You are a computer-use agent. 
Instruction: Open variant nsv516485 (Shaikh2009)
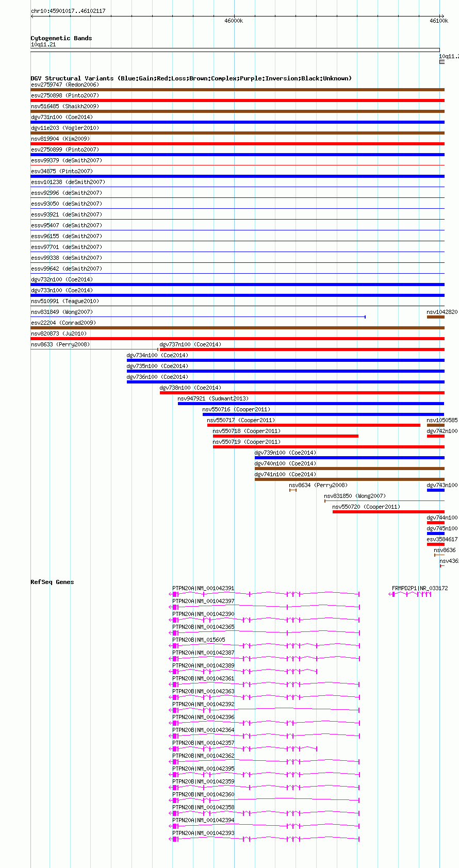pyautogui.click(x=65, y=106)
